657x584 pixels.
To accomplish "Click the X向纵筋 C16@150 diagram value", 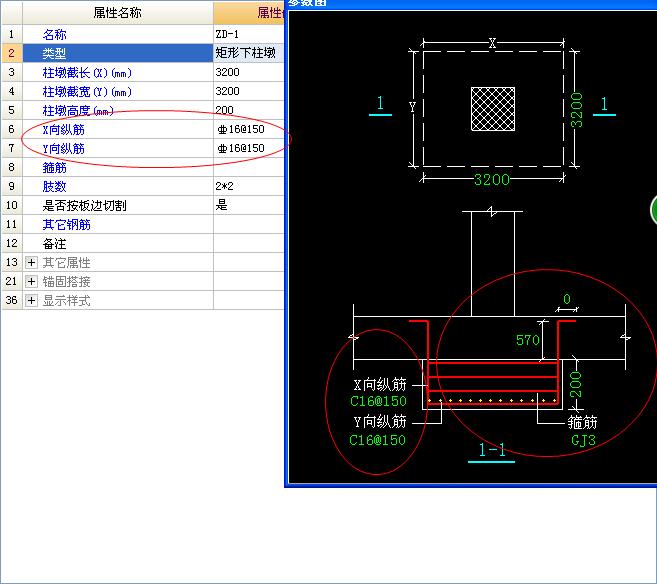I will 378,401.
